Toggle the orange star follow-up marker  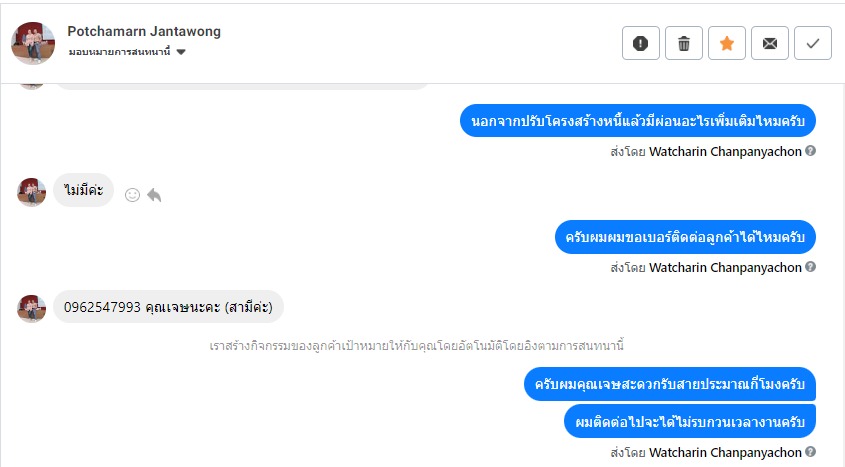(x=727, y=43)
